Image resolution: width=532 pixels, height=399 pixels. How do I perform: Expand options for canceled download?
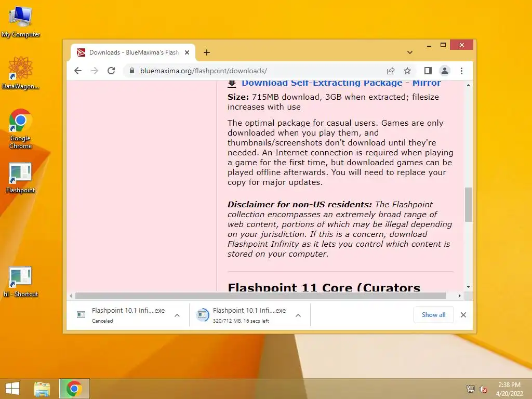tap(177, 315)
